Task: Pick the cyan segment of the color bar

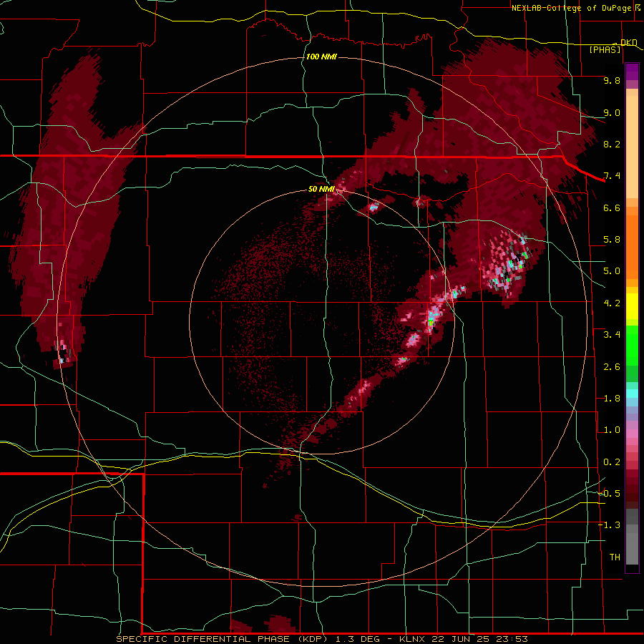Action: (x=632, y=394)
